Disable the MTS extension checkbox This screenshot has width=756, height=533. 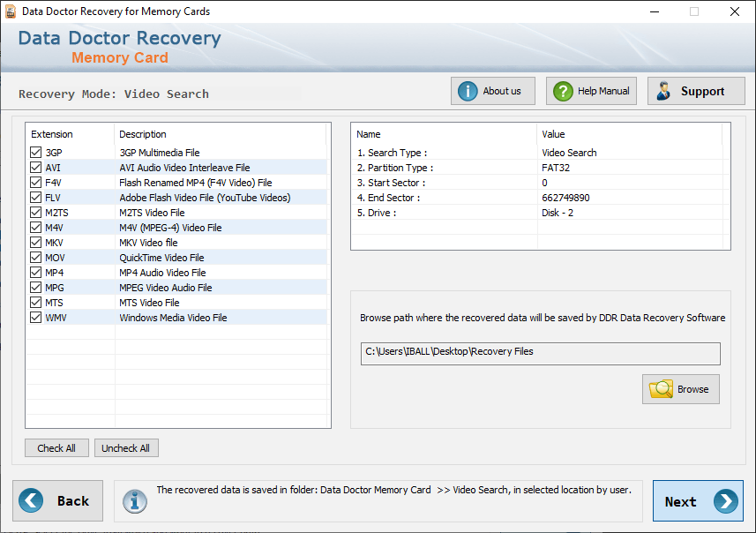click(x=35, y=302)
